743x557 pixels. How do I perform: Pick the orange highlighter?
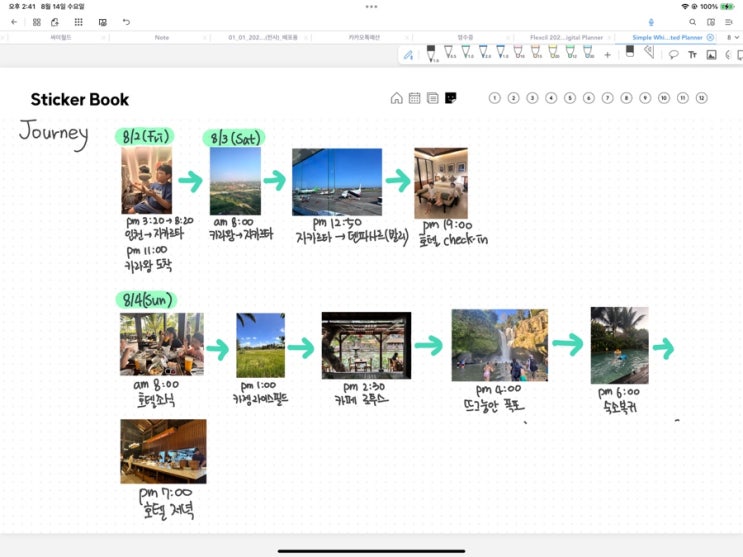pos(535,52)
